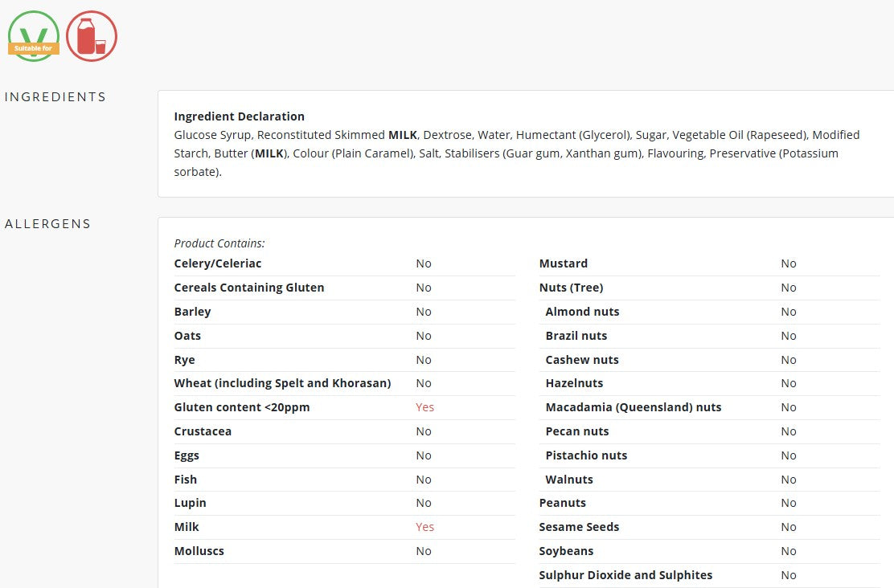Click the Nuts (Tree) allergen label
This screenshot has width=894, height=588.
tap(572, 288)
